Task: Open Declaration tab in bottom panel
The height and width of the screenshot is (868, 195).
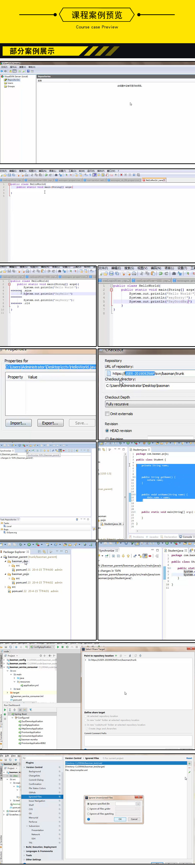Action: (169, 537)
